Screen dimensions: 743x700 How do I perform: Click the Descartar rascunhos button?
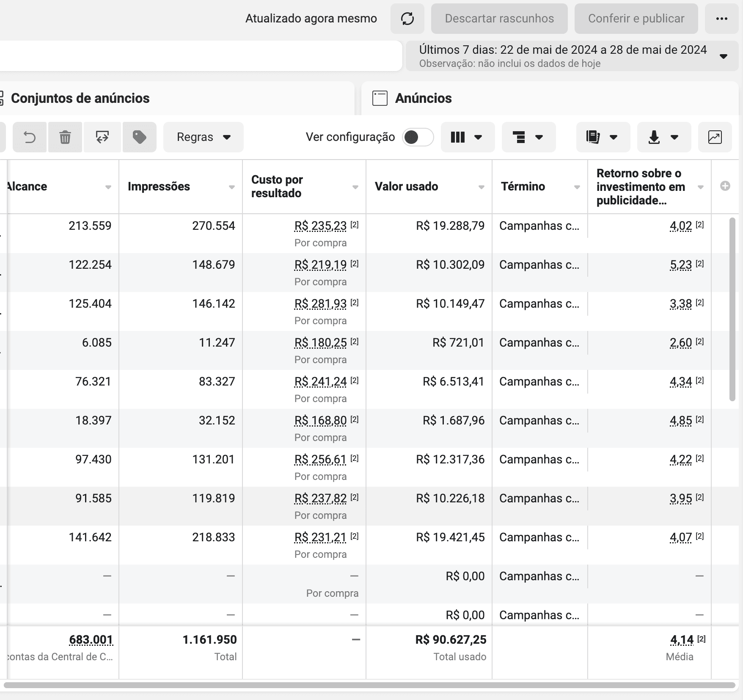[499, 19]
